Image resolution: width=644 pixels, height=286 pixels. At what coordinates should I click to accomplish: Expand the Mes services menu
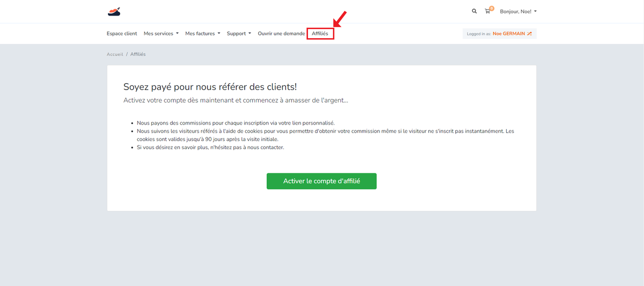click(161, 33)
